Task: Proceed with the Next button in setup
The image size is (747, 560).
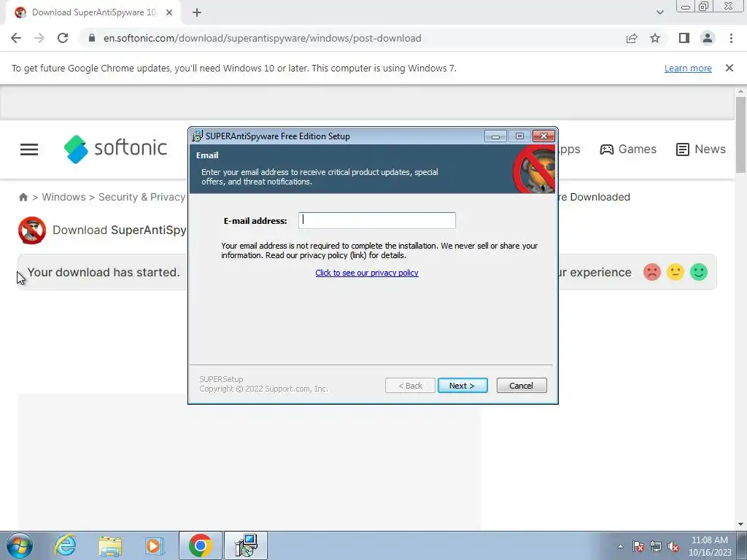Action: [462, 386]
